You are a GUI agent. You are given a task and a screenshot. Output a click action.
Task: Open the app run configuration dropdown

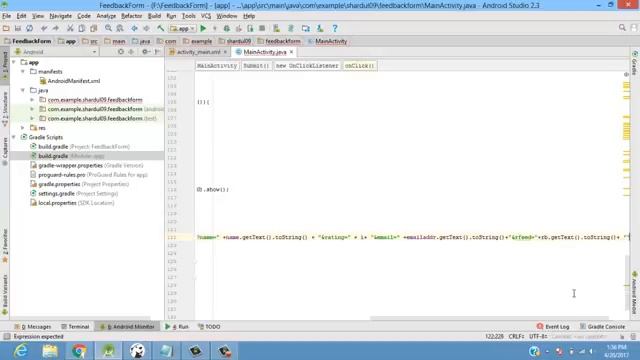[182, 28]
